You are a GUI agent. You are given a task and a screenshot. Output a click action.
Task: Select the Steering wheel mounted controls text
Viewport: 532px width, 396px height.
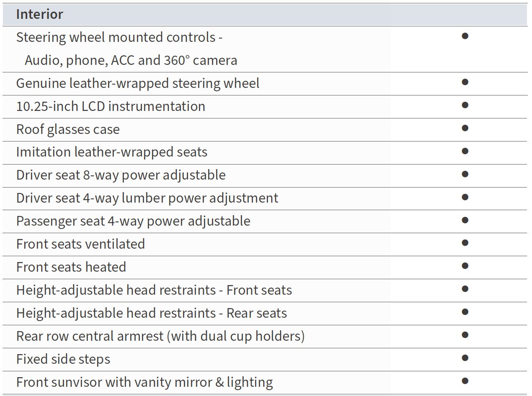tap(119, 37)
